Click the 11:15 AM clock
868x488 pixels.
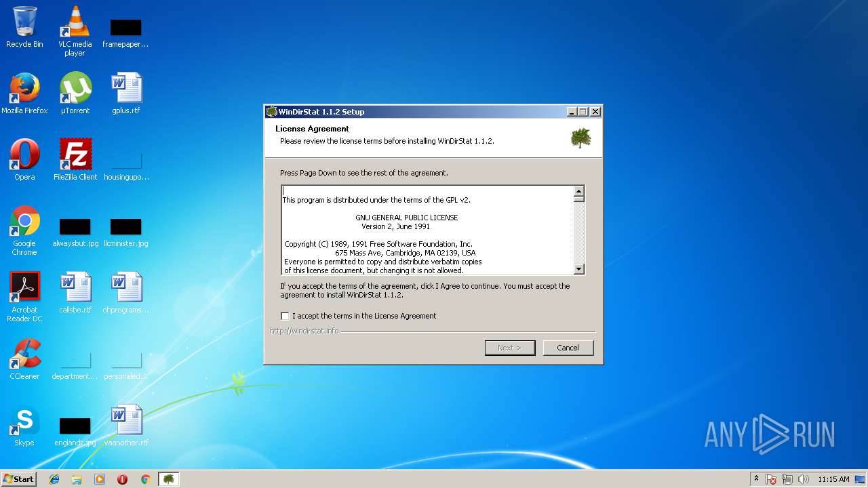tap(833, 479)
